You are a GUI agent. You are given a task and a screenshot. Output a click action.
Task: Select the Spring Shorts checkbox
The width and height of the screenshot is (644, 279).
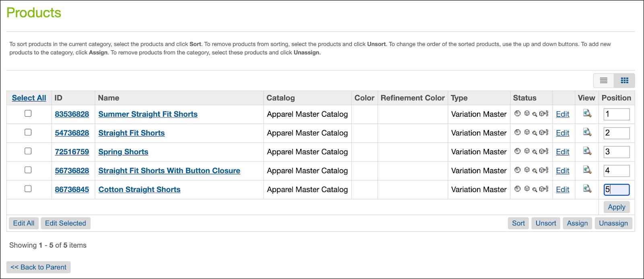(x=28, y=151)
